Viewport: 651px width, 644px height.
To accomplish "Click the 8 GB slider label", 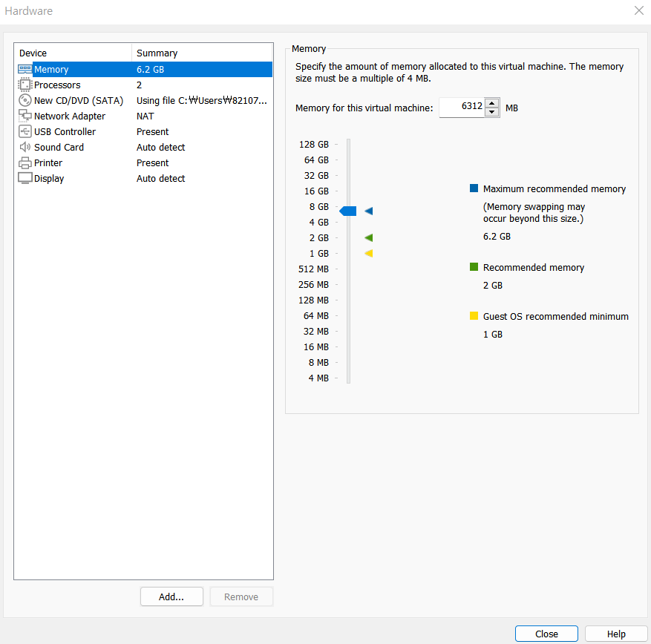I will [x=319, y=207].
